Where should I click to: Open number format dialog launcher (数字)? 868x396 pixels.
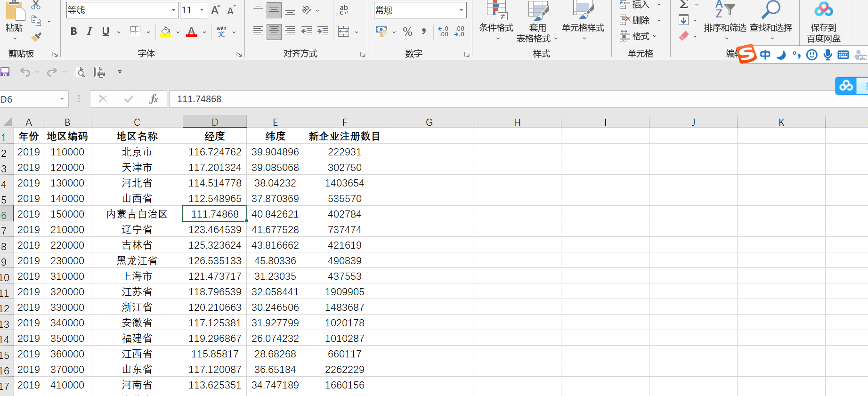tap(467, 54)
